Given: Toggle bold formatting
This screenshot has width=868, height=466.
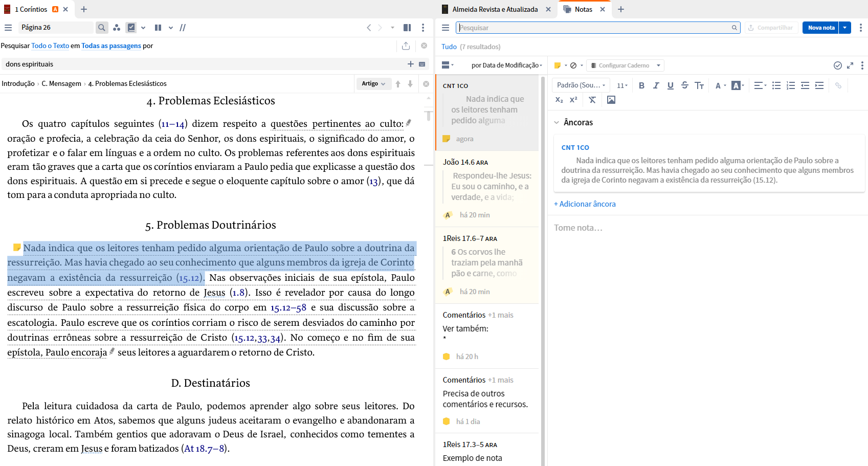Looking at the screenshot, I should tap(641, 85).
